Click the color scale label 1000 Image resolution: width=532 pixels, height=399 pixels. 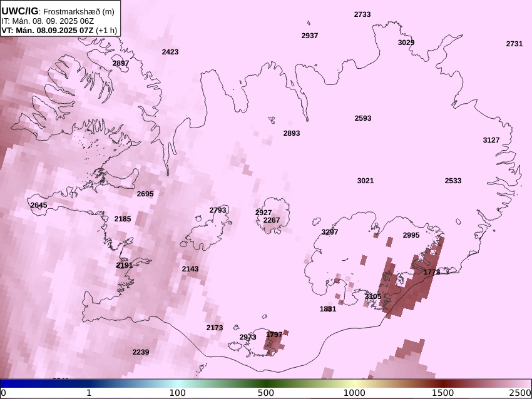tap(354, 393)
